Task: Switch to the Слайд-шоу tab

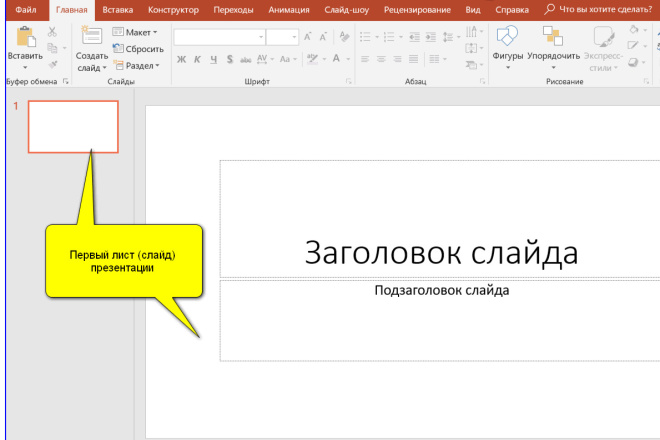Action: [x=346, y=10]
